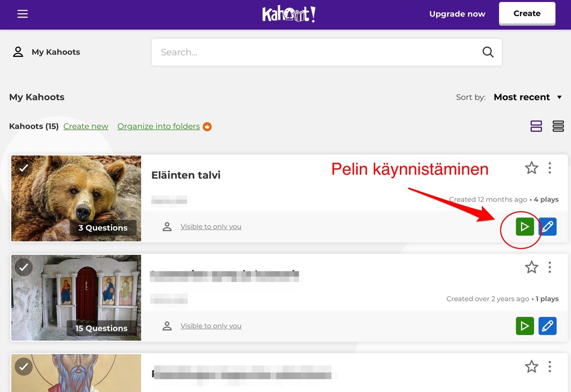The width and height of the screenshot is (571, 392).
Task: Switch to compact list view
Action: pos(558,126)
